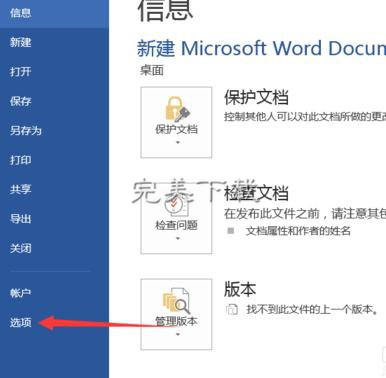Open the 帐户 page
The image size is (386, 378).
[20, 293]
